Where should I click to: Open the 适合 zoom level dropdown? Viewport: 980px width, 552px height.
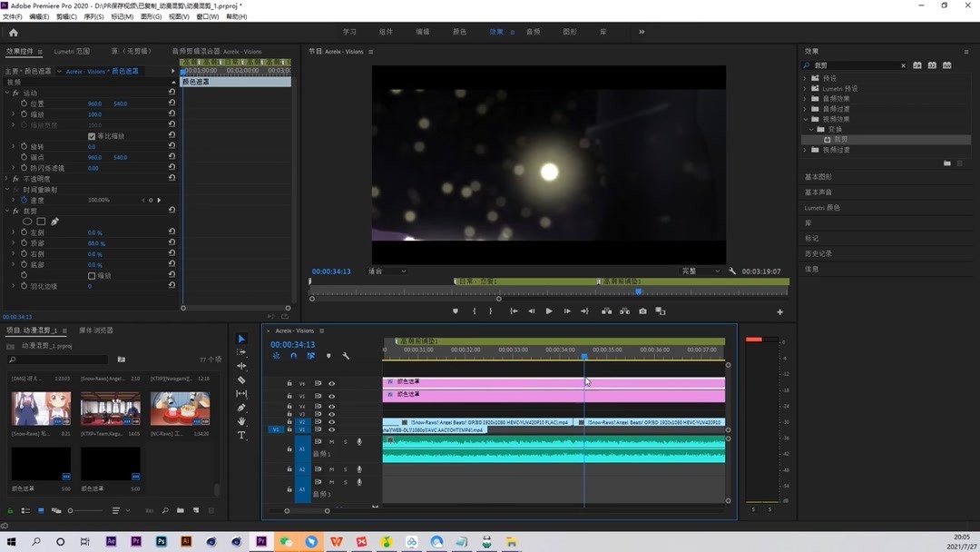point(387,271)
